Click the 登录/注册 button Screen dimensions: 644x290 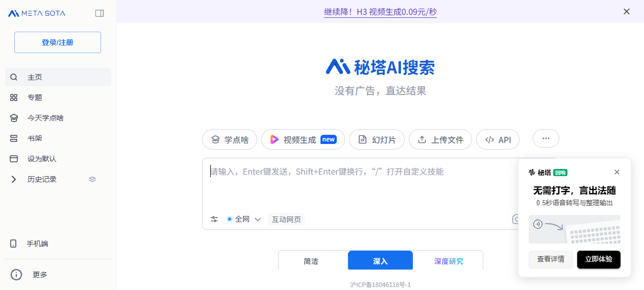(58, 42)
